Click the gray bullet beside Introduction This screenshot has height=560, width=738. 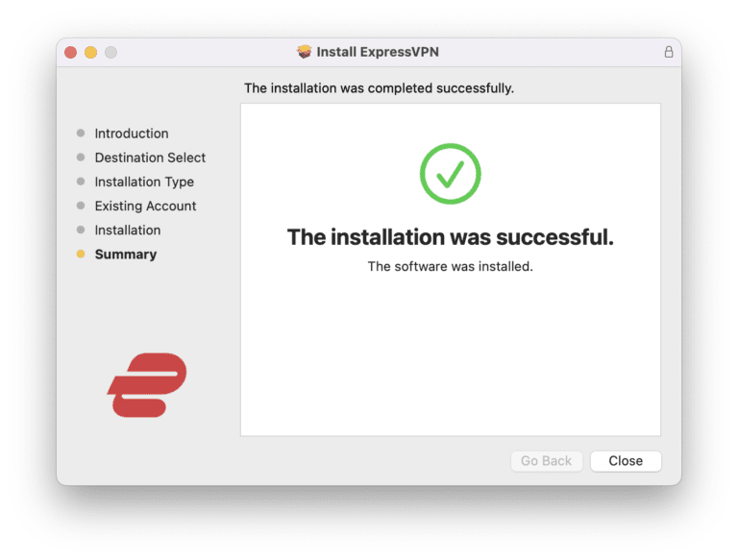pos(81,134)
